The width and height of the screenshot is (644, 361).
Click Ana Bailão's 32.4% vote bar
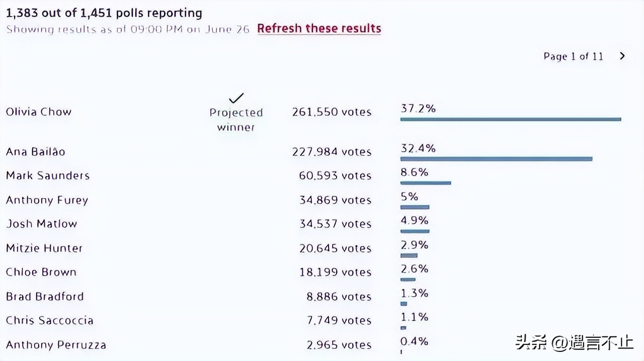click(496, 159)
